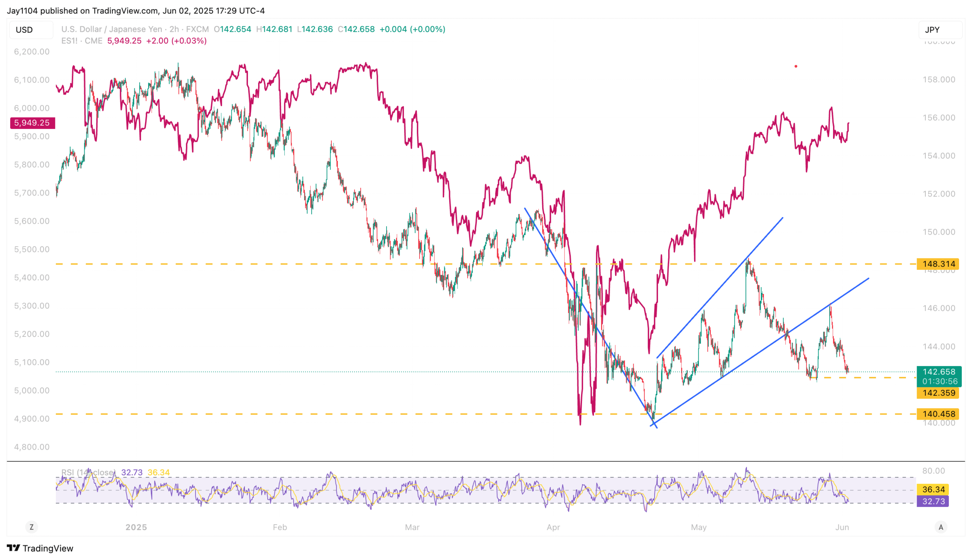The image size is (972, 560).
Task: Click the May date axis label
Action: click(x=699, y=527)
